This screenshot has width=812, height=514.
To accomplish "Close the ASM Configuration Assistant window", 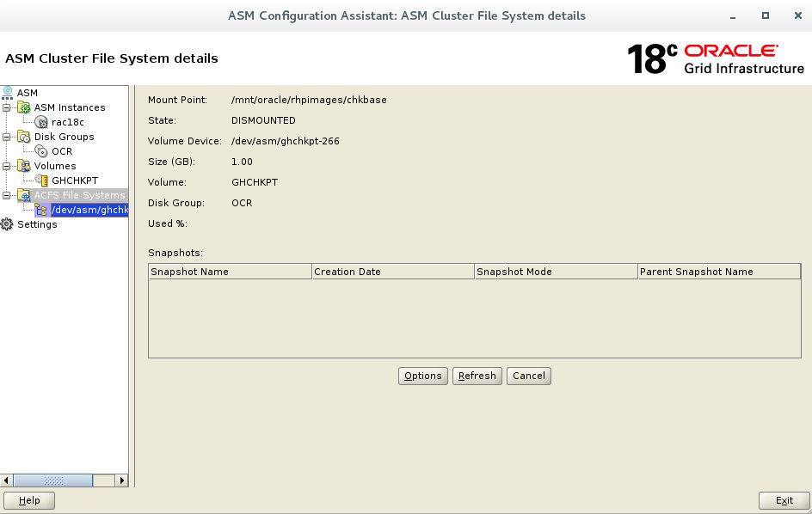I will pos(798,15).
